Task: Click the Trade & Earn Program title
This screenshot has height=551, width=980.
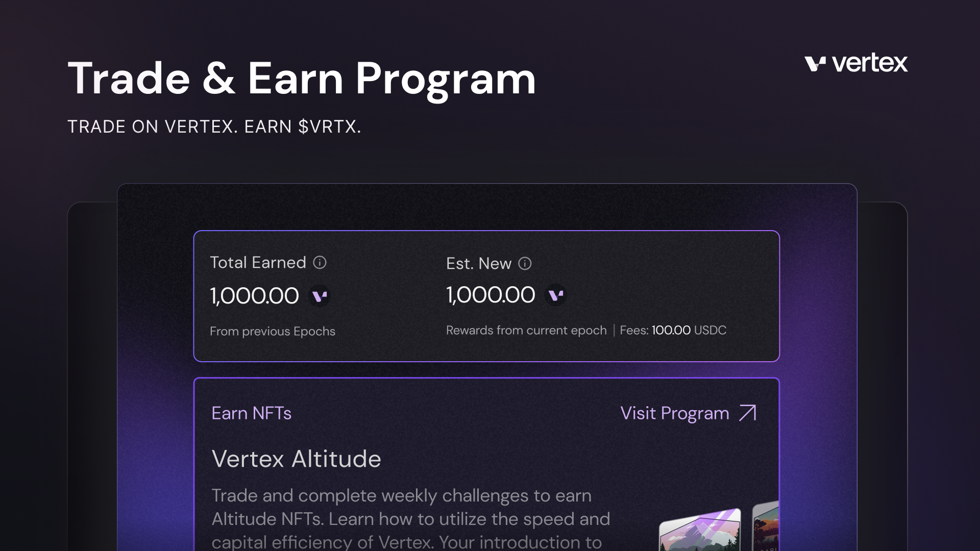Action: 302,79
